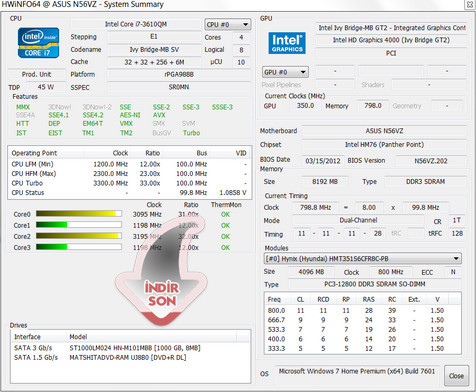This screenshot has height=392, width=476.
Task: Open the GPU #0 selector dropdown
Action: click(x=285, y=72)
